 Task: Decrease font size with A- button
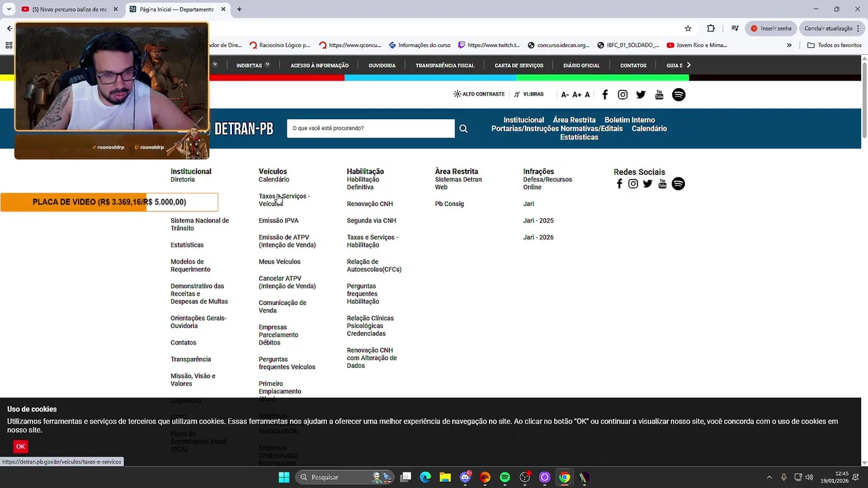click(x=565, y=95)
